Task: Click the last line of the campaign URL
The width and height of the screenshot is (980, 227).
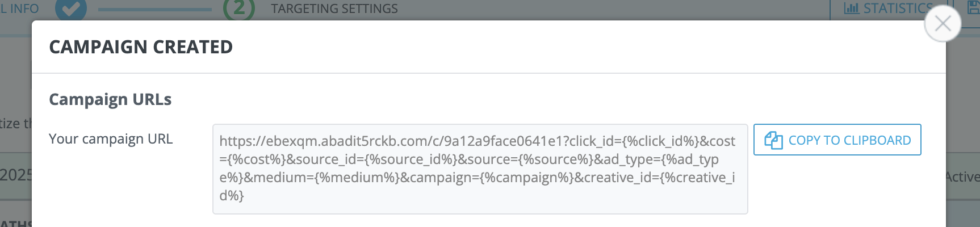Action: [x=232, y=196]
